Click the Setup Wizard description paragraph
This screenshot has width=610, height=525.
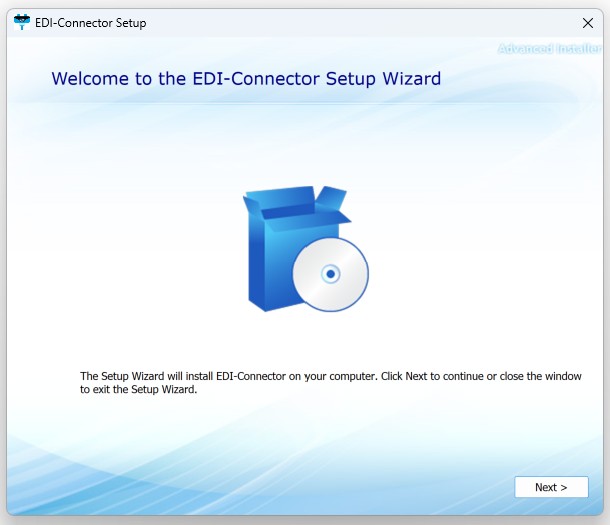tap(330, 383)
